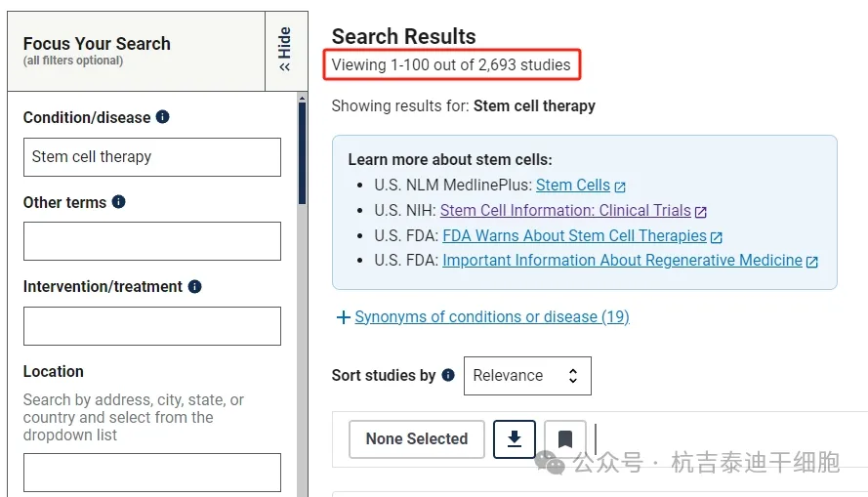The height and width of the screenshot is (497, 868).
Task: Open Important Information About Regenerative Medicine link
Action: pyautogui.click(x=622, y=261)
